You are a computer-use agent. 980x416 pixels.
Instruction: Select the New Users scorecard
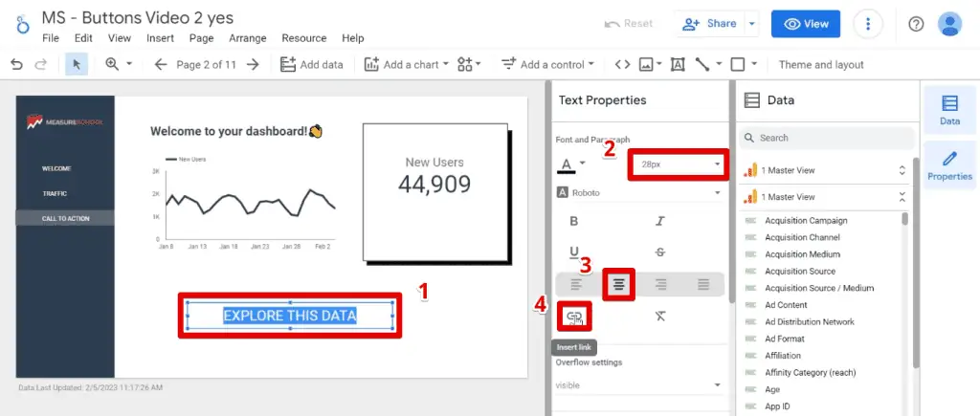435,191
